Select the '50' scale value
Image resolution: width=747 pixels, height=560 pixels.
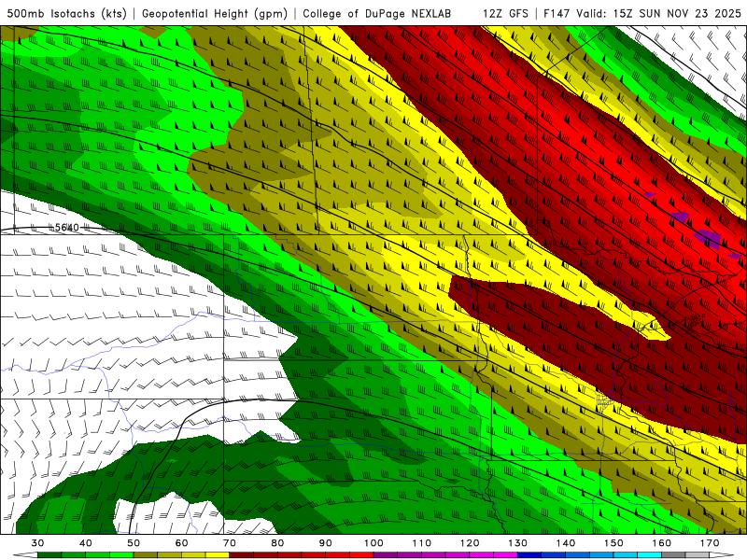point(134,543)
